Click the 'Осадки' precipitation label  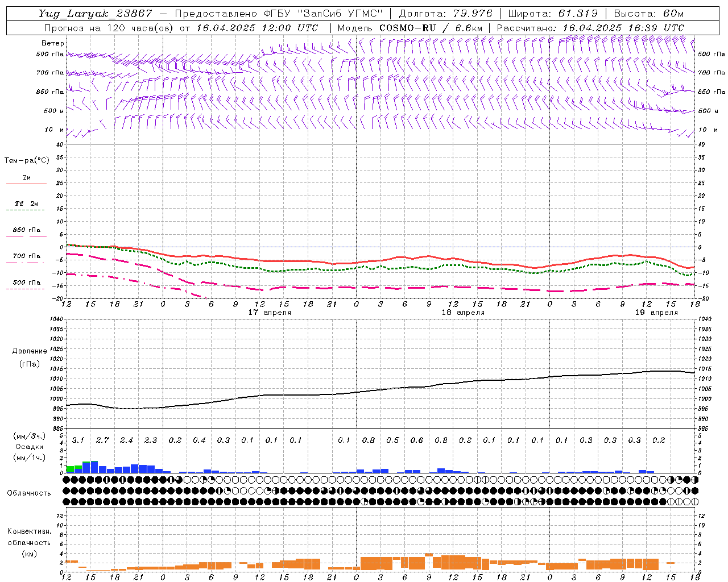(x=29, y=447)
